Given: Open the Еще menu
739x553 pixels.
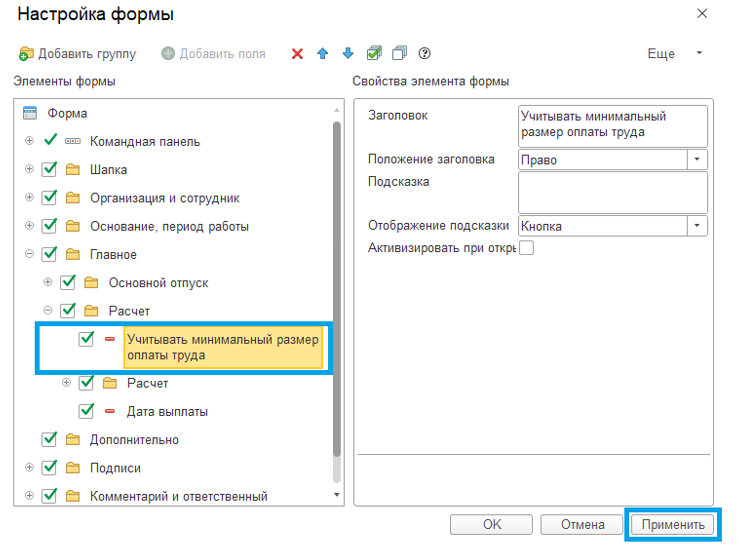Looking at the screenshot, I should coord(675,54).
